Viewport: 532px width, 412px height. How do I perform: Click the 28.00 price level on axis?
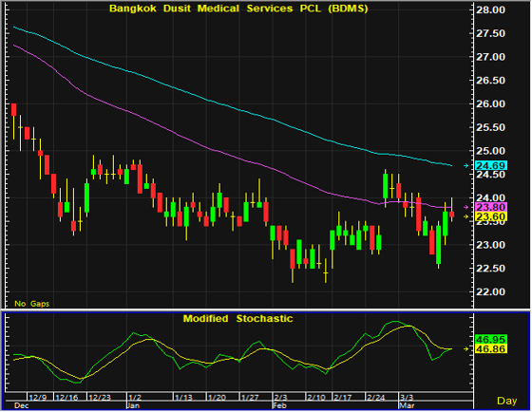490,9
